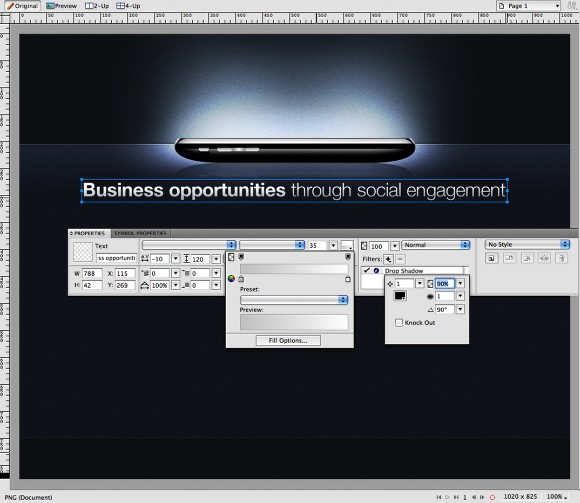Click the Fill Options button
The height and width of the screenshot is (503, 580).
pos(288,341)
